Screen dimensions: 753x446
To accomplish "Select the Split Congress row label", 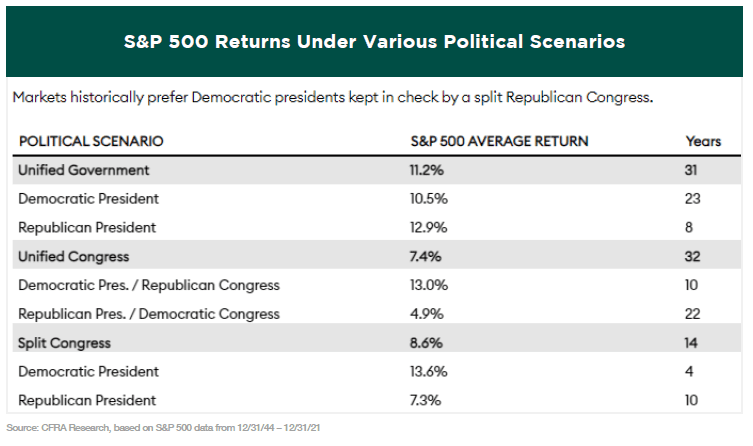I will coord(66,342).
